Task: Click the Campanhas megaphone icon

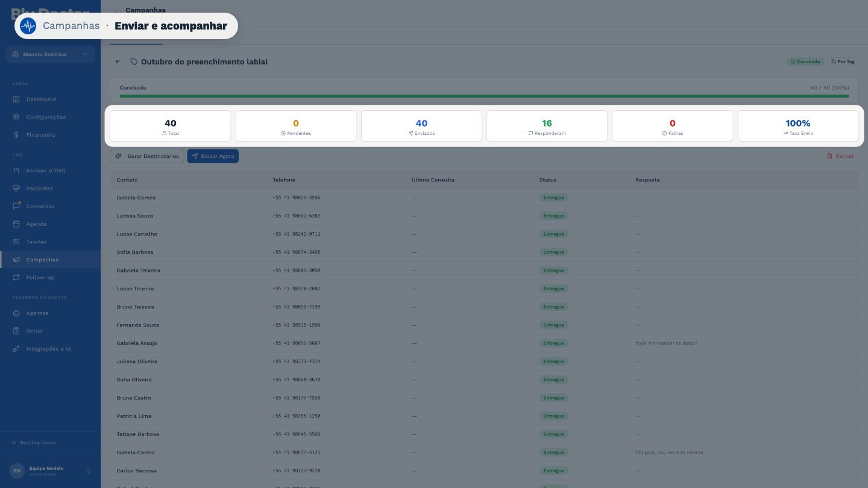Action: pyautogui.click(x=16, y=260)
